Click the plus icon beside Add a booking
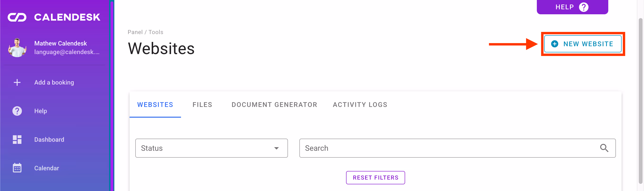The image size is (644, 191). tap(17, 82)
